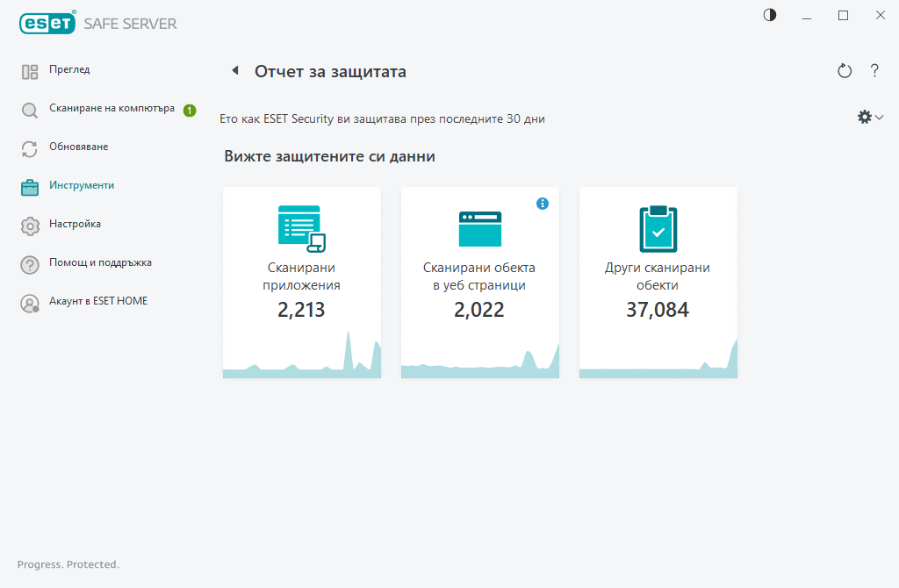The image size is (899, 588).
Task: Expand the gear settings dropdown
Action: tap(869, 117)
